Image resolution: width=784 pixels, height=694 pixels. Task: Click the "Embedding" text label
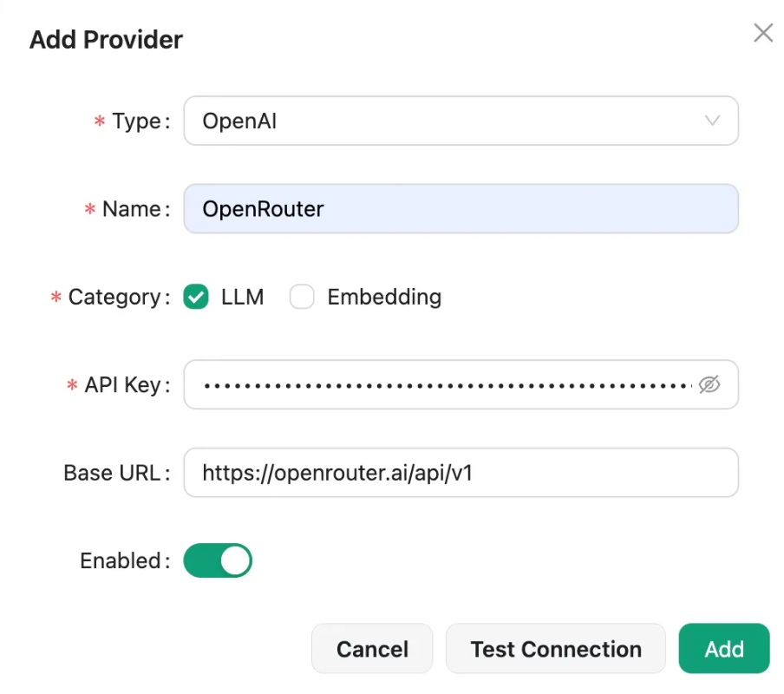click(x=384, y=298)
